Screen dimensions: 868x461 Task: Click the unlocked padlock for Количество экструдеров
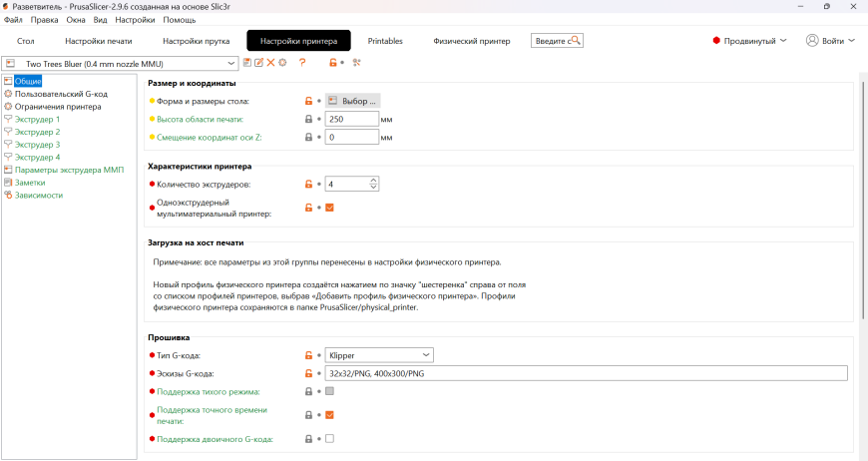pos(309,184)
